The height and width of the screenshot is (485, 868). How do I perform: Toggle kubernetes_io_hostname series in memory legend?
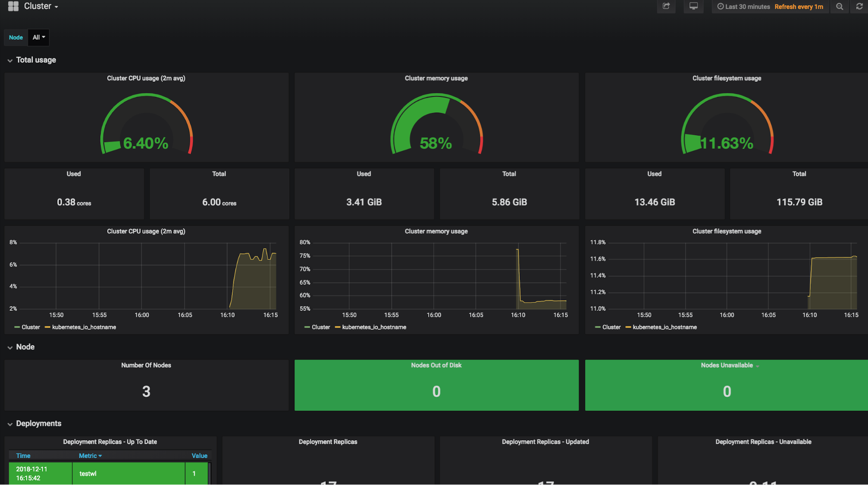[374, 327]
